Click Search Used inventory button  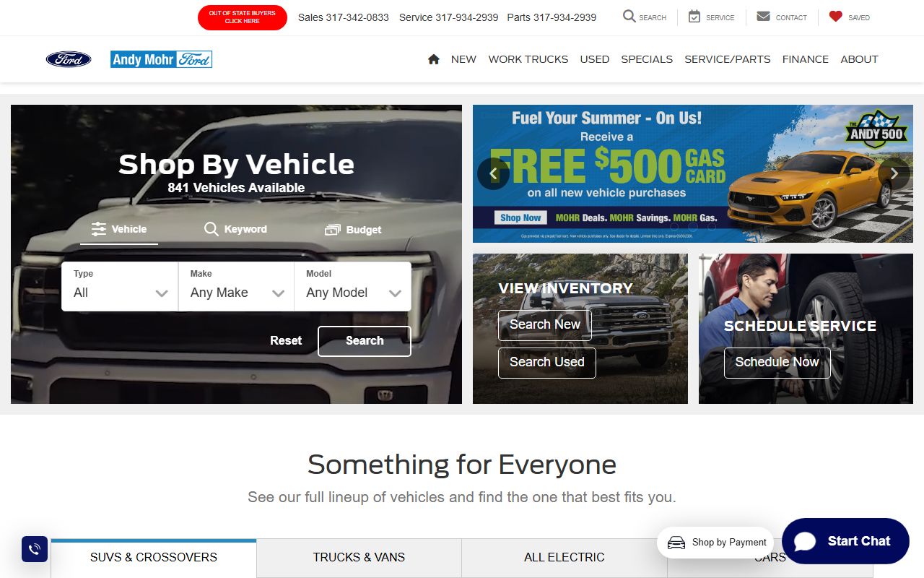click(x=547, y=363)
